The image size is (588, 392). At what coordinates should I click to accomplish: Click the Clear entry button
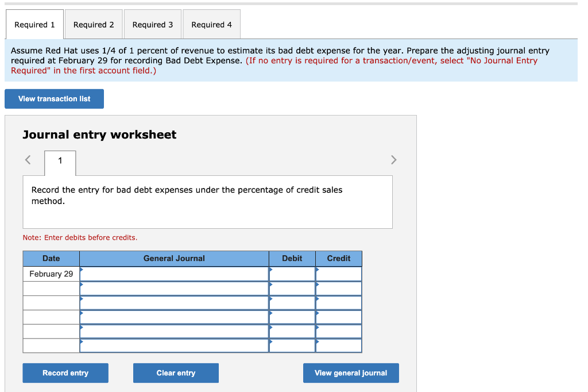(x=176, y=373)
